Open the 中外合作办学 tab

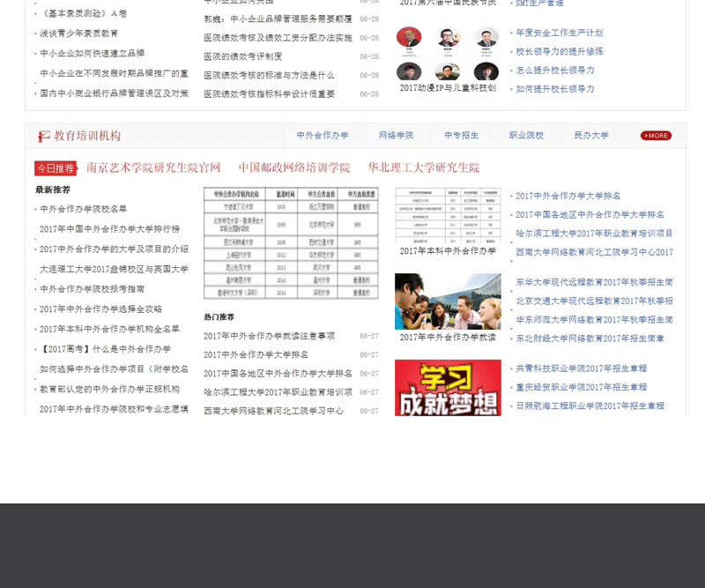pos(323,136)
